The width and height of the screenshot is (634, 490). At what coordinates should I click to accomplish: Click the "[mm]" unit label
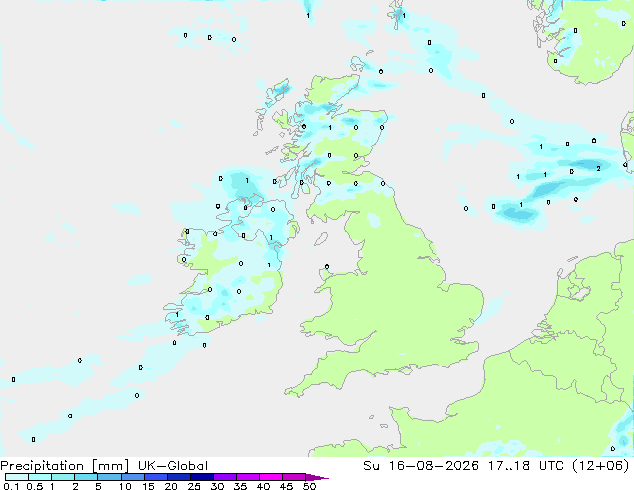[x=110, y=466]
